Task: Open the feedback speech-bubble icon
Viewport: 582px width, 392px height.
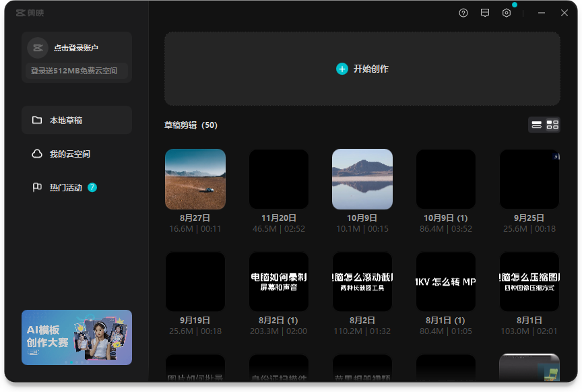Action: [485, 12]
